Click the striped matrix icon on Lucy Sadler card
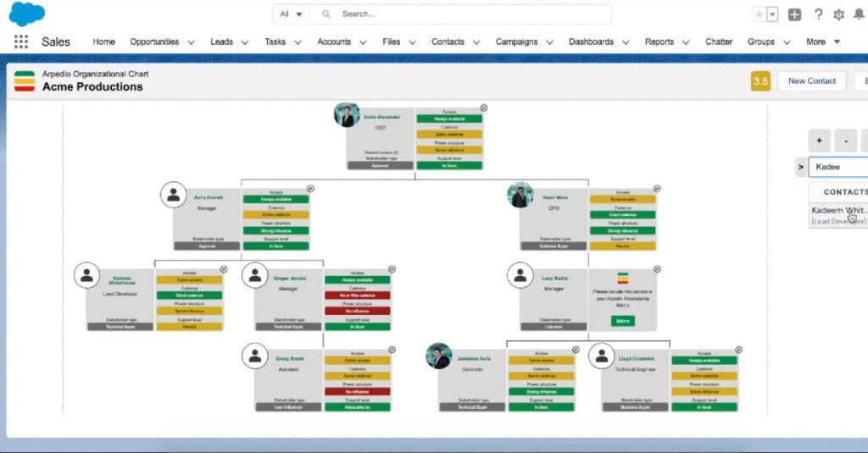Screen dimensions: 868x453 point(623,278)
